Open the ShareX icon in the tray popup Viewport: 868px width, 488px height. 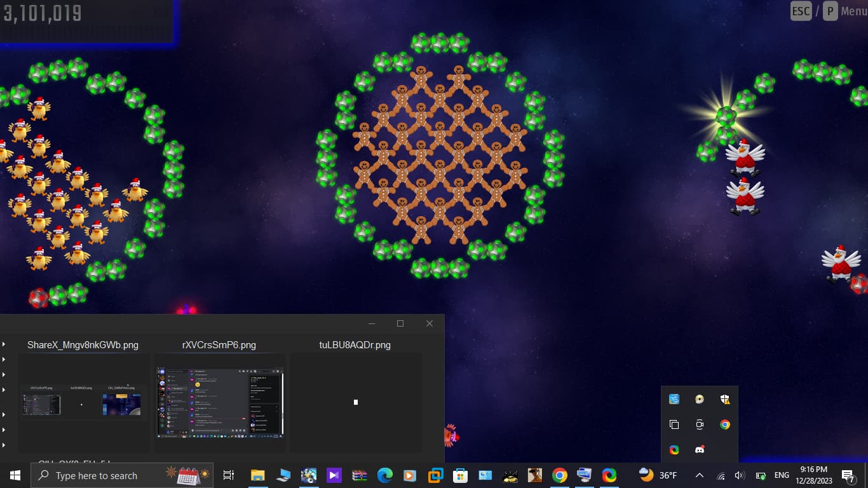pos(674,450)
